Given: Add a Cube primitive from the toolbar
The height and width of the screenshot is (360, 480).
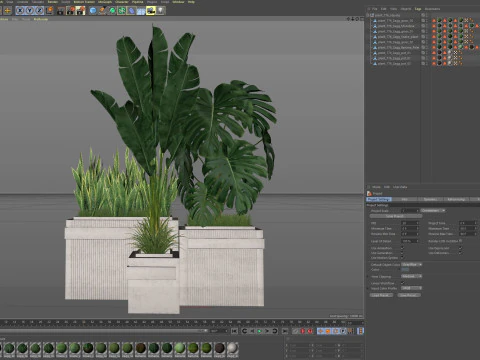Looking at the screenshot, I should click(93, 11).
